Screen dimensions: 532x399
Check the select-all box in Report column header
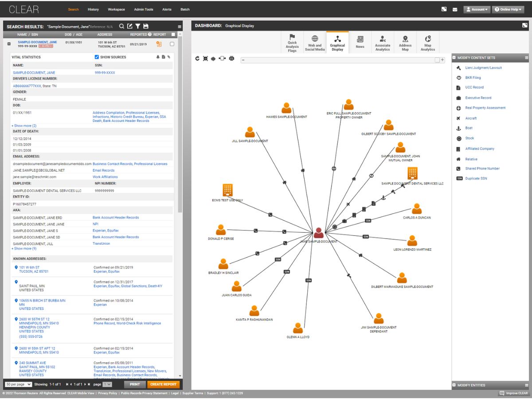pyautogui.click(x=173, y=35)
